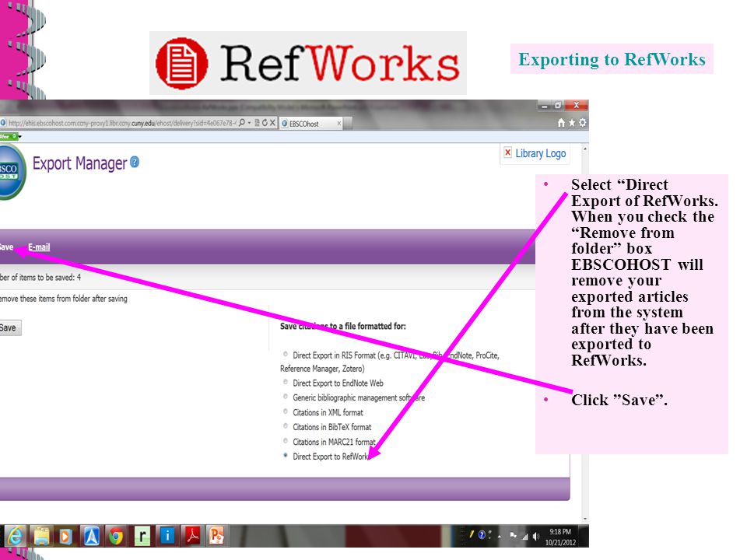
Task: Click 'Number of items to be saved: 4' text
Action: click(x=40, y=277)
